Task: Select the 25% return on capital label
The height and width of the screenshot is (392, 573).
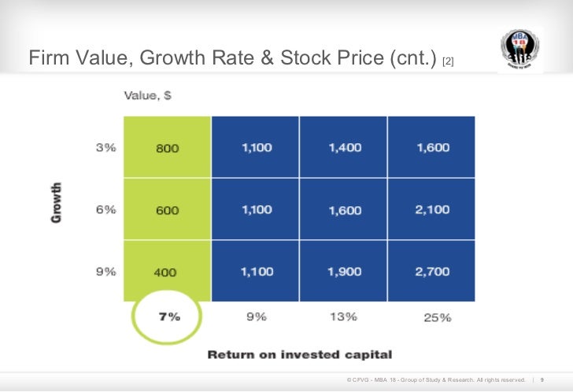Action: (x=438, y=317)
